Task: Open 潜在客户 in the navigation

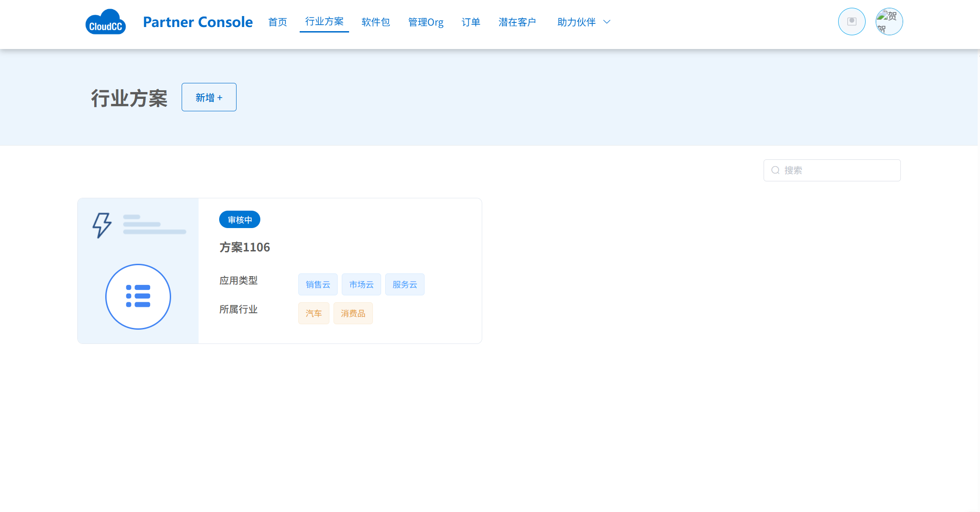Action: [x=517, y=22]
